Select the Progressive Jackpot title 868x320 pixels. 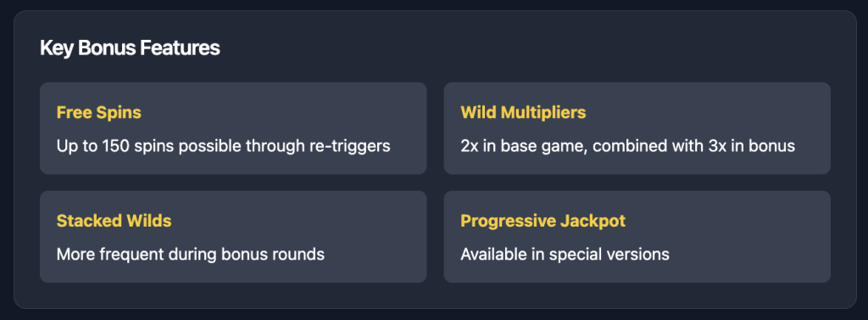click(543, 221)
